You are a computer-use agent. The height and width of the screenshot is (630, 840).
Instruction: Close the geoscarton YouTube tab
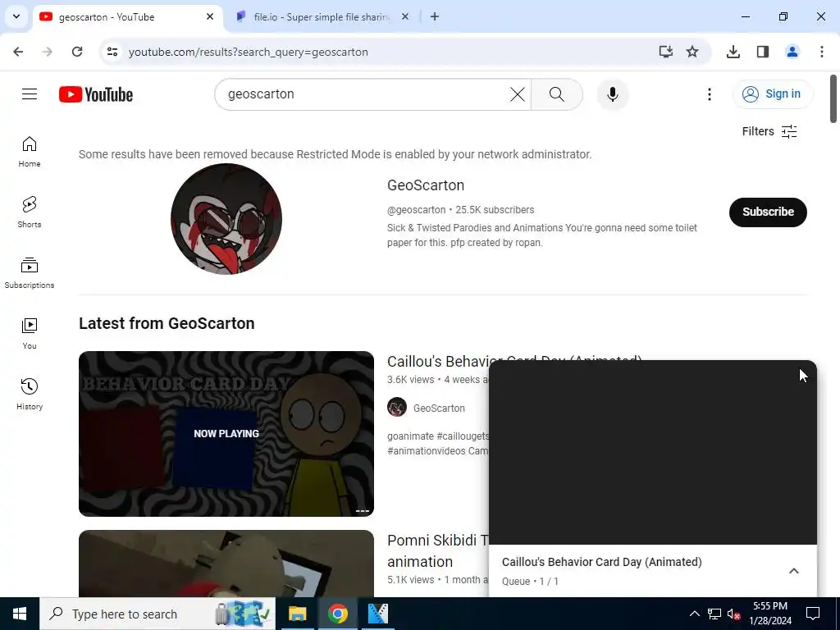(x=210, y=16)
